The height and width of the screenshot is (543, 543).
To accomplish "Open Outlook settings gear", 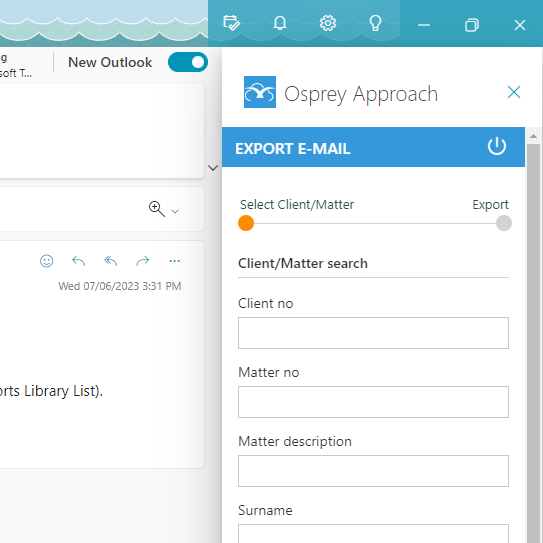I will (x=328, y=23).
